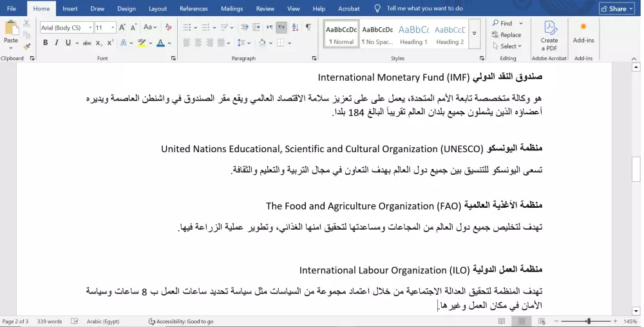Apply the Heading 1 style
644x327 pixels.
click(x=413, y=34)
